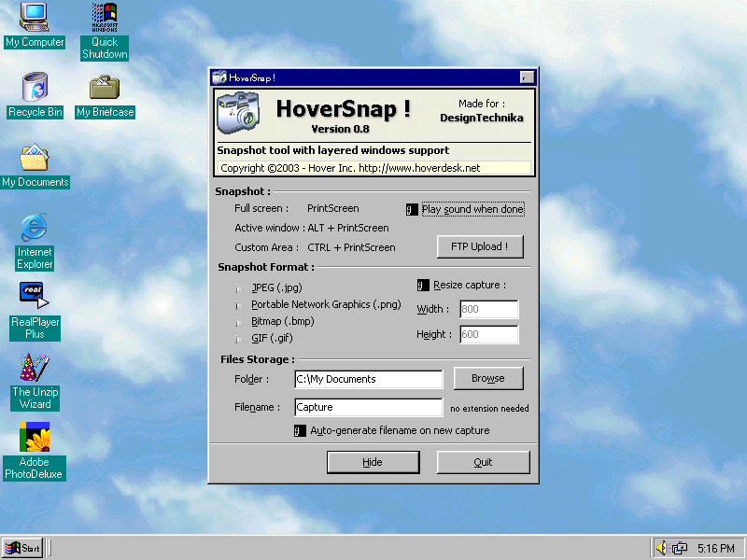Click the Filename input field

[369, 407]
